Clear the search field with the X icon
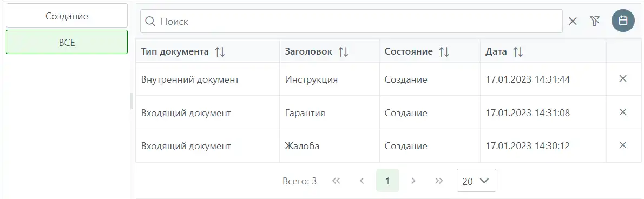This screenshot has height=199, width=644. (573, 21)
